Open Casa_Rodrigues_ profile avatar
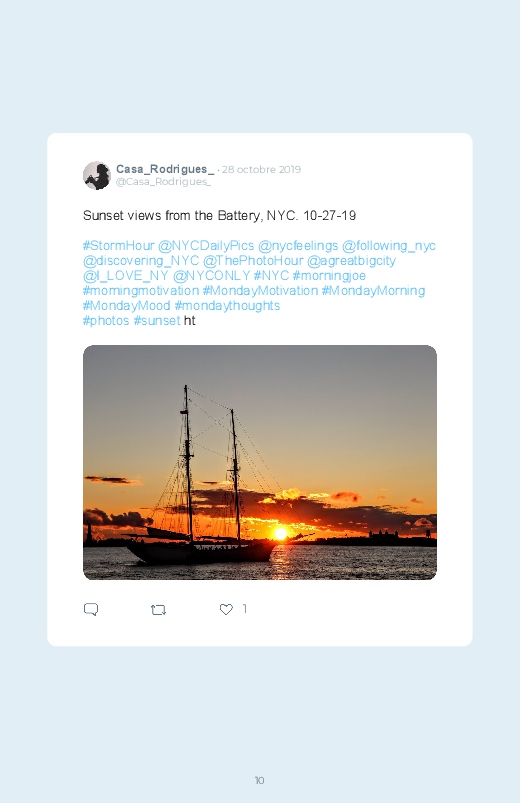 97,175
